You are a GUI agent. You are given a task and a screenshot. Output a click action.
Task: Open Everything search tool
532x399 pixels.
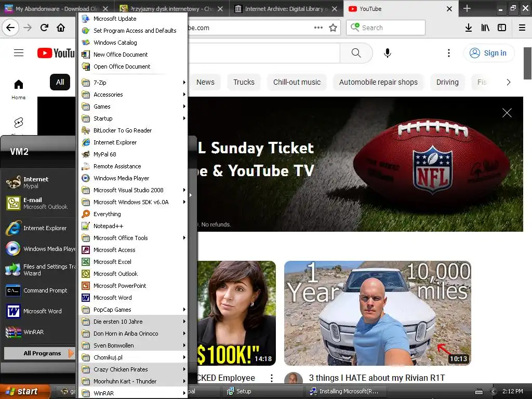pyautogui.click(x=132, y=214)
